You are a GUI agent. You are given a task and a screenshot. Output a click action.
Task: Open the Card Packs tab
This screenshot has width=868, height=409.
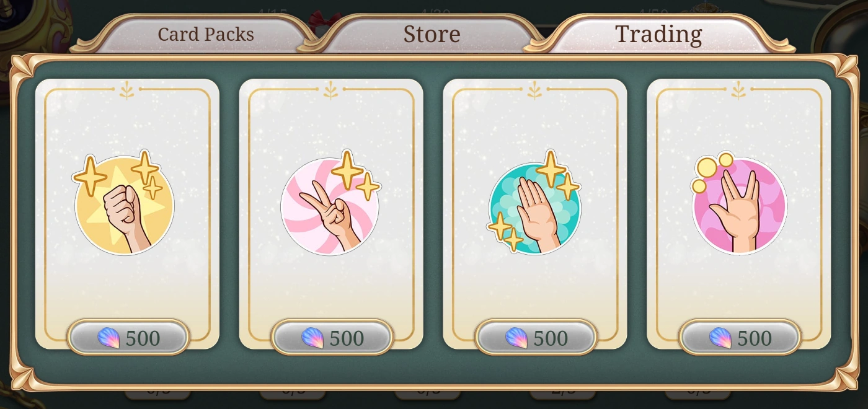pos(205,34)
